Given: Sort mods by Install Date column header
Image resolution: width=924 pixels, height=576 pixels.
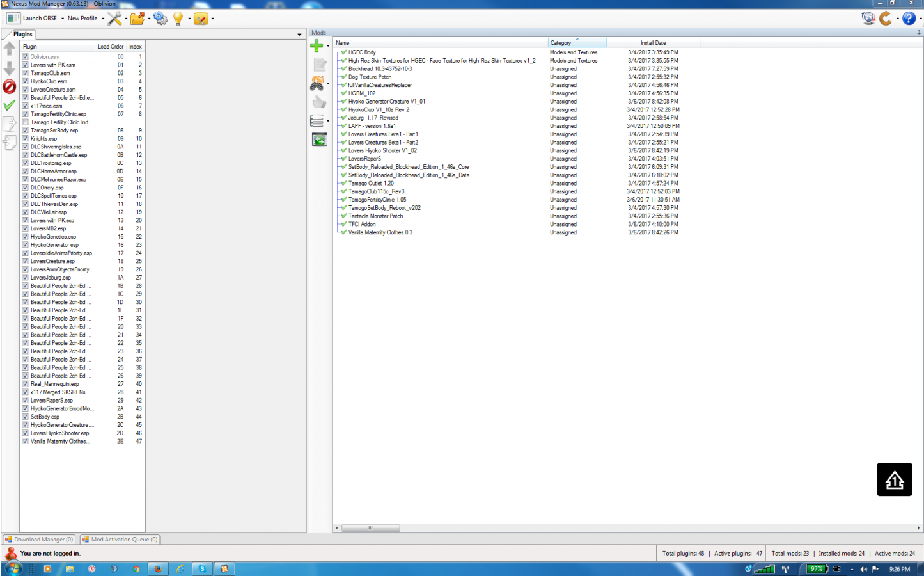Looking at the screenshot, I should coord(653,43).
